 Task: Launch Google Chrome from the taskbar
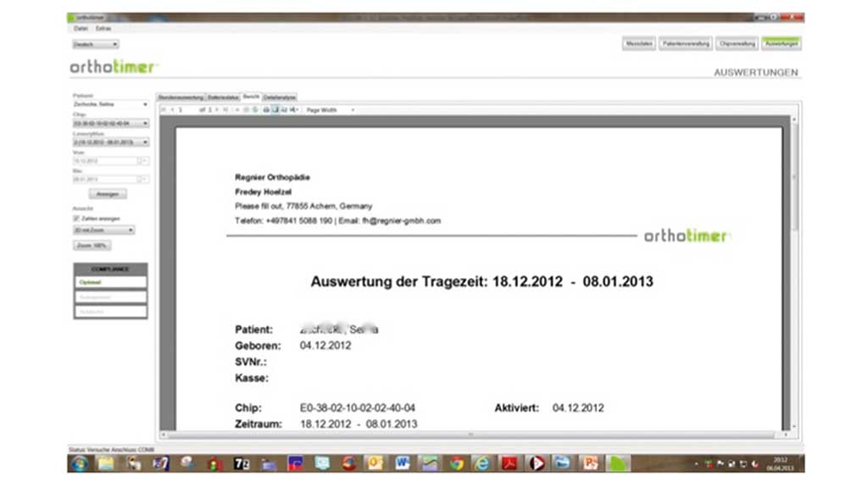tap(457, 463)
